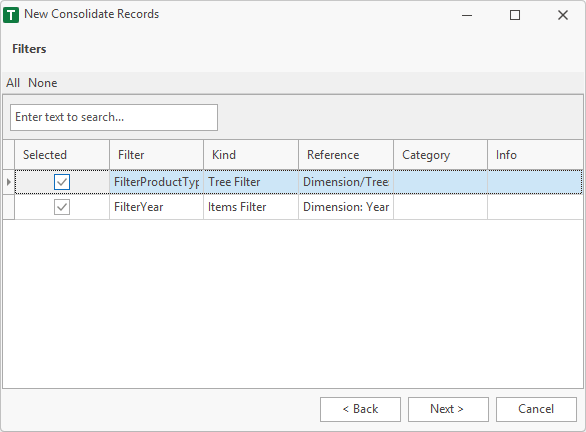Sort by the Kind column header
Image resolution: width=586 pixels, height=432 pixels.
[251, 155]
